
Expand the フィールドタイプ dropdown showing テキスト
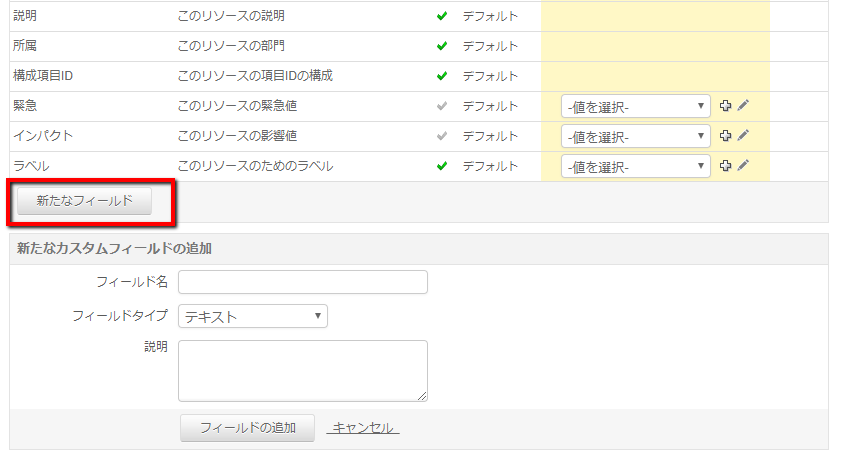pos(253,317)
